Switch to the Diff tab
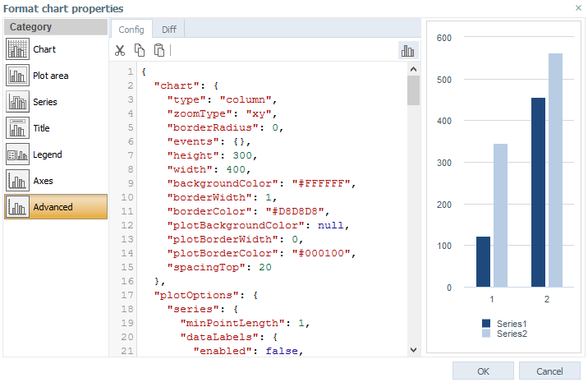588x387 pixels. pos(168,30)
